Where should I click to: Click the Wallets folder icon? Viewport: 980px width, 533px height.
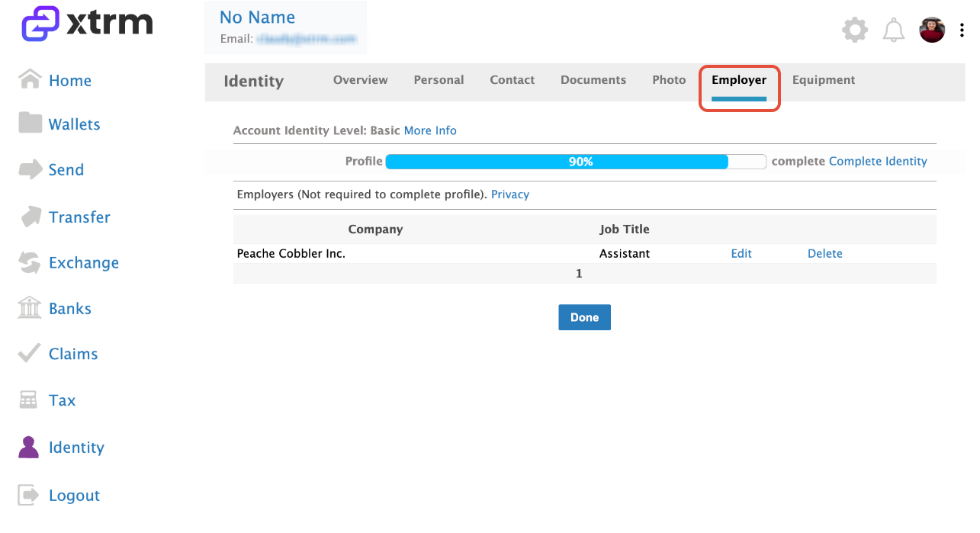click(x=30, y=123)
